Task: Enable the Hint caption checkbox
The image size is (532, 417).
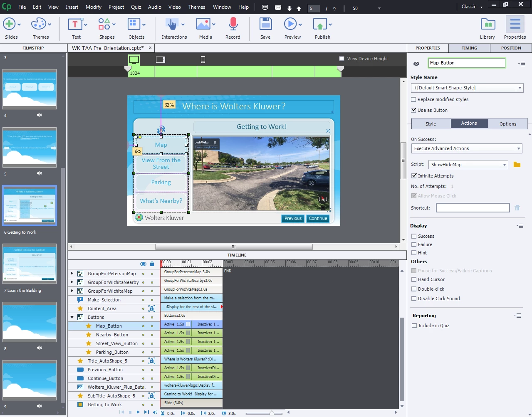Action: [414, 253]
